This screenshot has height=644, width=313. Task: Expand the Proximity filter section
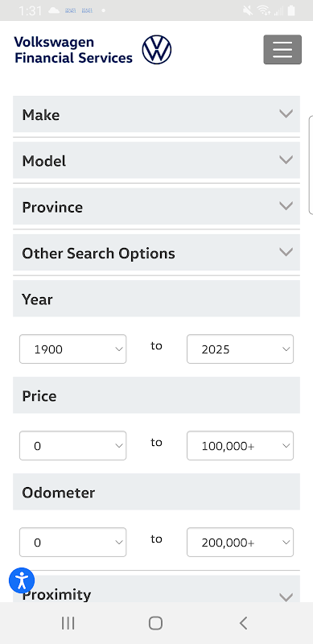156,589
